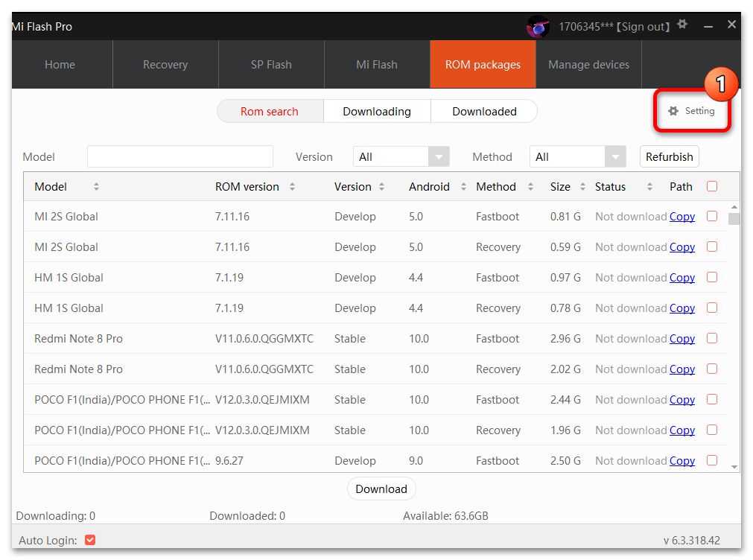Check POCO F1 2.44 G Fastboot row checkbox

pyautogui.click(x=712, y=399)
